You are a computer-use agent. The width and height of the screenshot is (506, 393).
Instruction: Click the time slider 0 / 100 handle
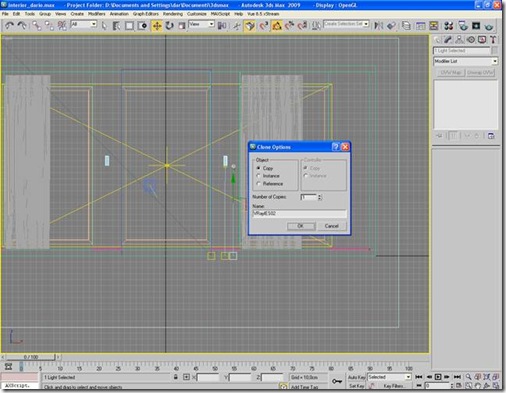point(31,357)
